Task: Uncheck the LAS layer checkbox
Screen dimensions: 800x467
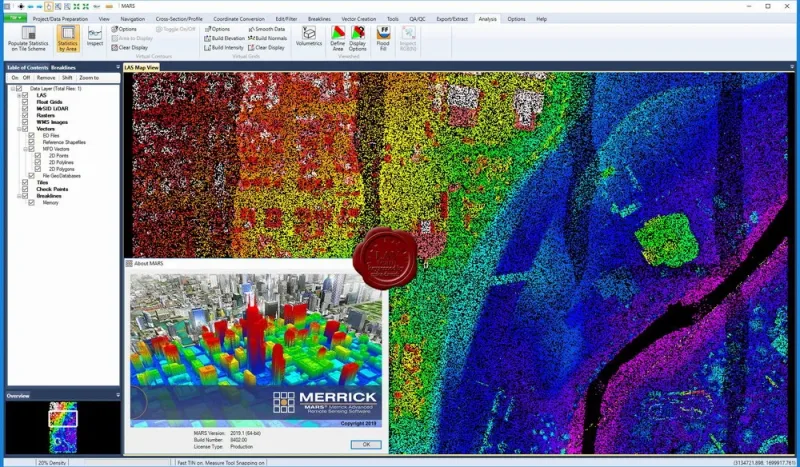Action: pyautogui.click(x=25, y=95)
